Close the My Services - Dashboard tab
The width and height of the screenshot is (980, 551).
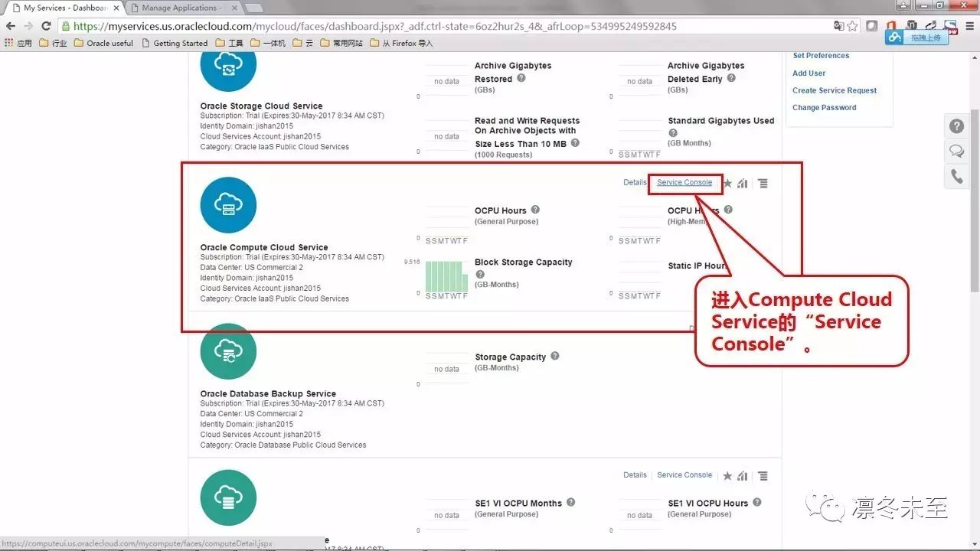tap(115, 8)
